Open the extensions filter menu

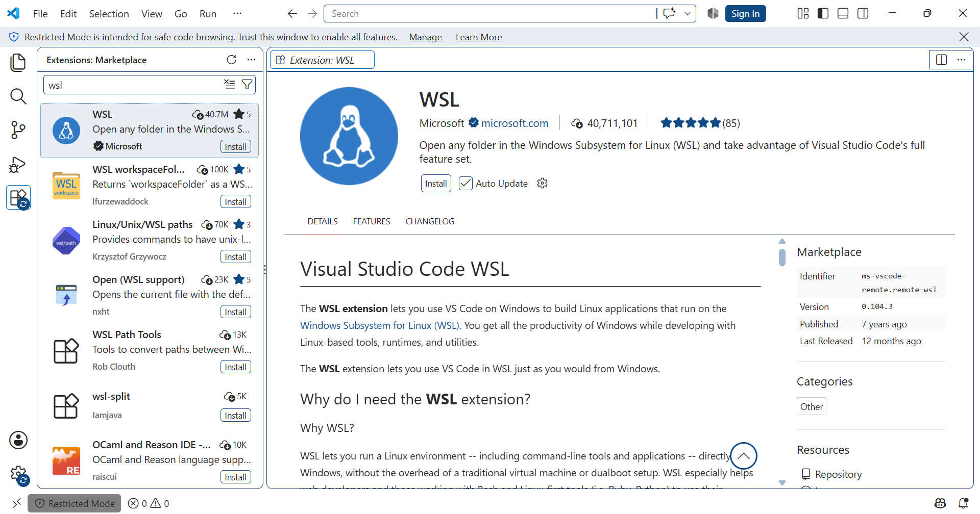247,84
